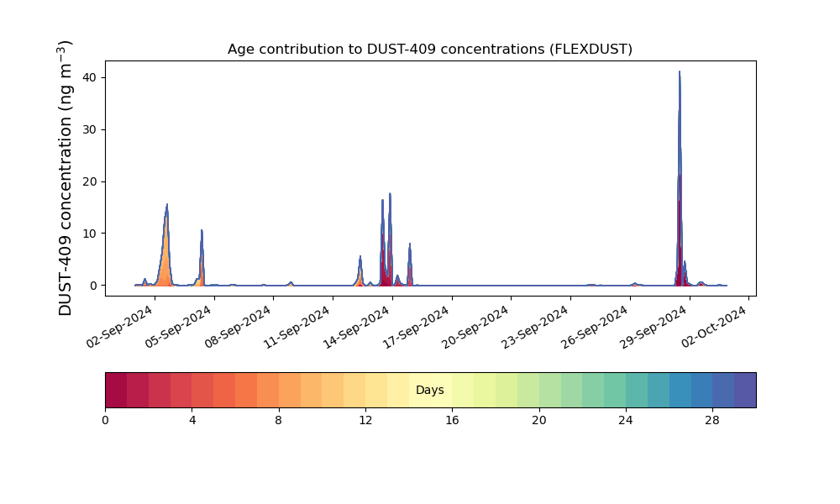
Task: Click the colorbar tick label 4
Action: 192,421
